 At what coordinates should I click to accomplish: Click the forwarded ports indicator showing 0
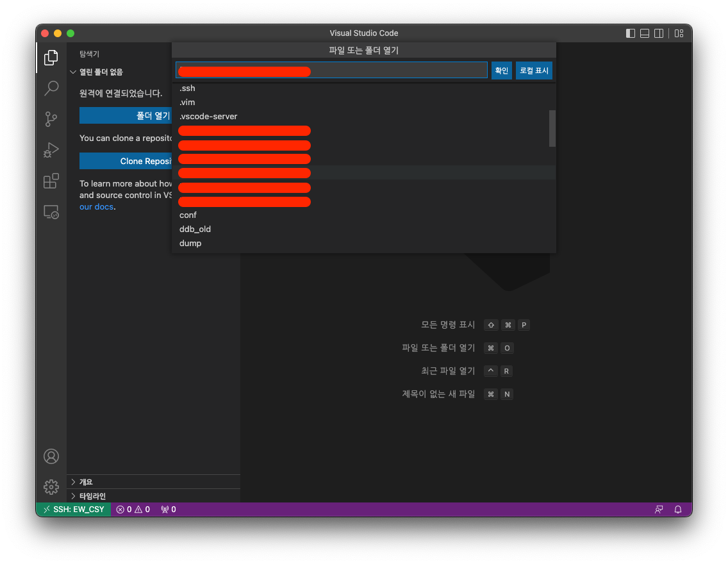pyautogui.click(x=168, y=510)
